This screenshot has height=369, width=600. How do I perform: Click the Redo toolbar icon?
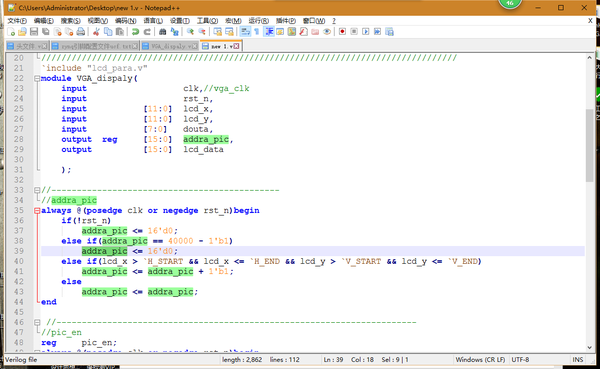[147, 32]
